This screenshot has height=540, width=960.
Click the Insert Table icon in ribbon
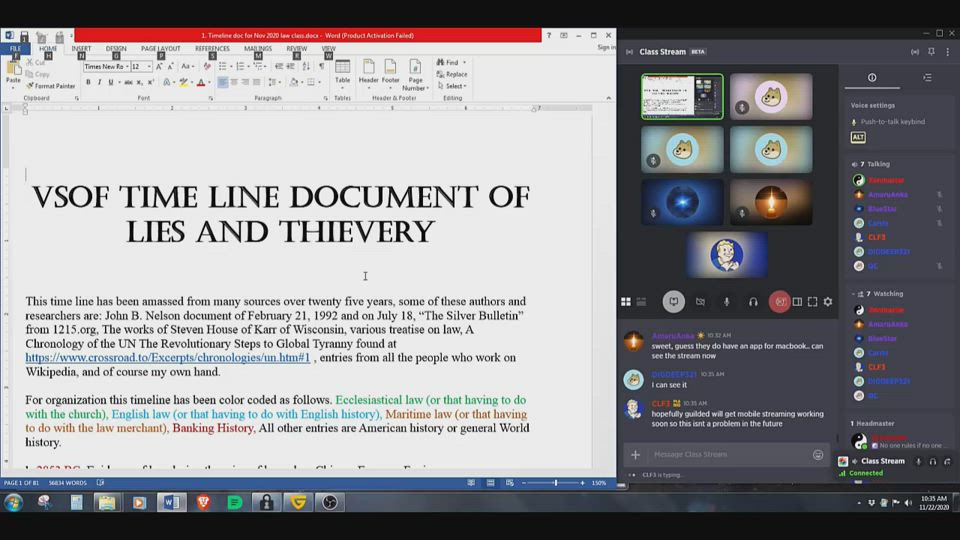tap(342, 68)
